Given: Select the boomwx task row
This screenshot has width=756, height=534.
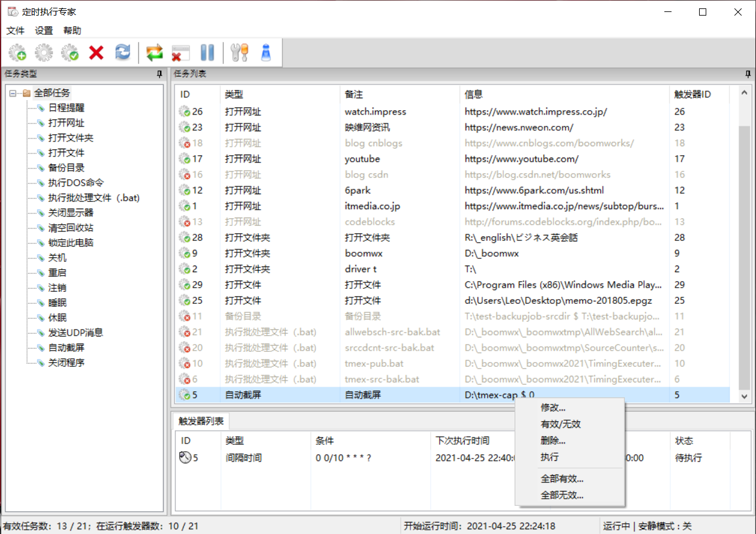Looking at the screenshot, I should tap(452, 253).
